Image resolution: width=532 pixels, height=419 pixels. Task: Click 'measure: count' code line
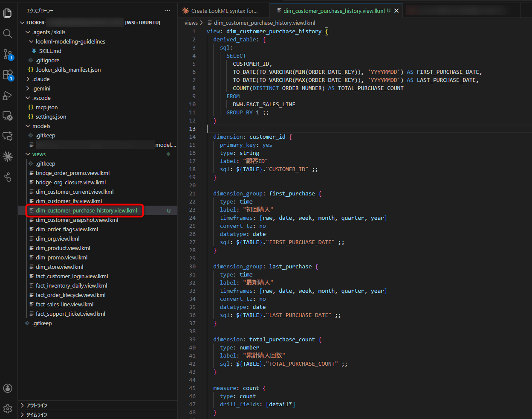tap(239, 388)
